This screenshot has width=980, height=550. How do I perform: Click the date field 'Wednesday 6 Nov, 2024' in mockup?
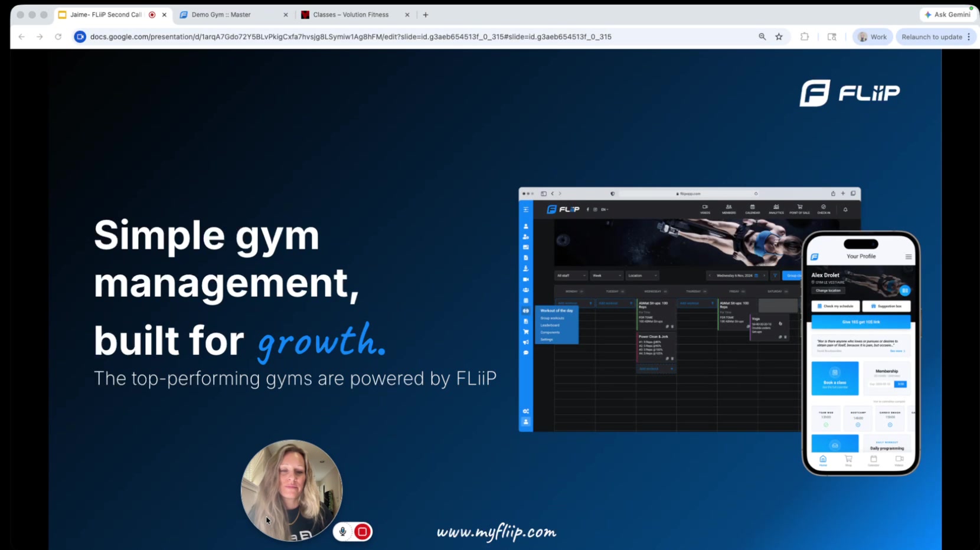coord(737,276)
